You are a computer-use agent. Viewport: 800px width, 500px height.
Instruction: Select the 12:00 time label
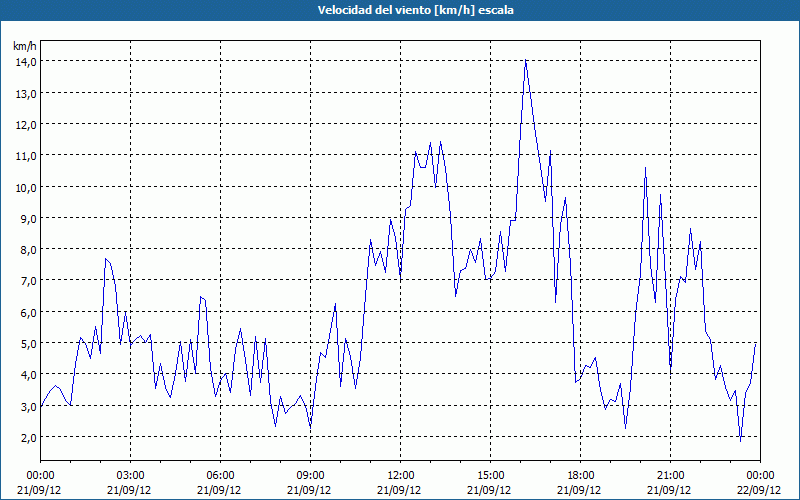[x=401, y=476]
